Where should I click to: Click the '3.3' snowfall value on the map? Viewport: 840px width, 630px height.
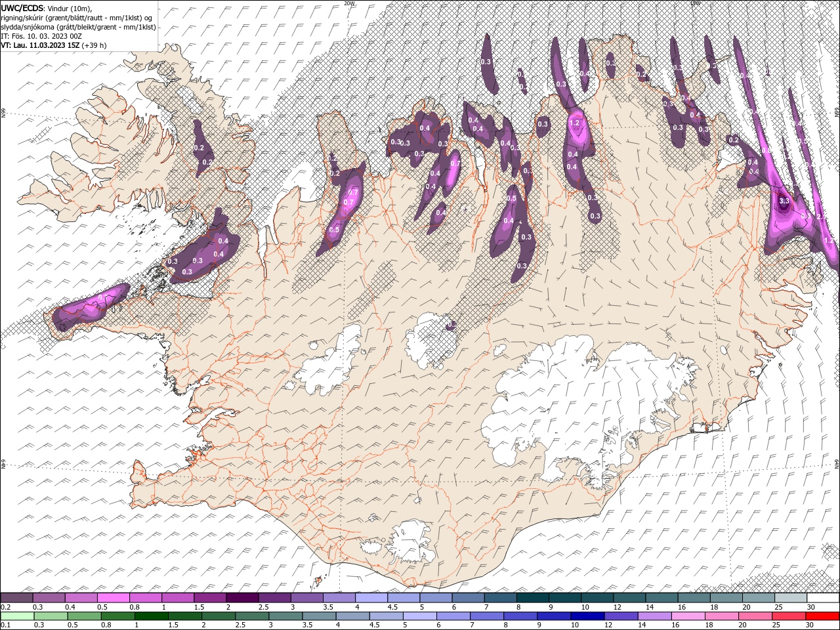coord(784,200)
